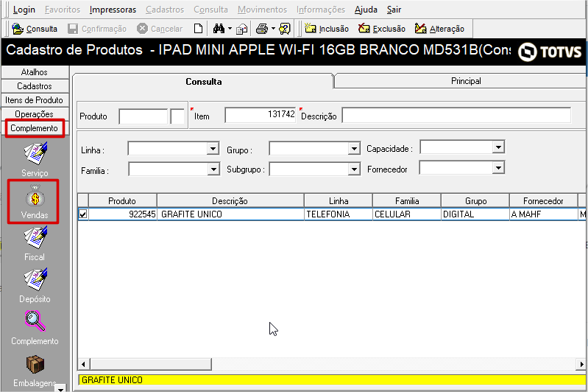Screen dimensions: 588x392
Task: Open the Atalhos sidebar section
Action: pyautogui.click(x=35, y=72)
